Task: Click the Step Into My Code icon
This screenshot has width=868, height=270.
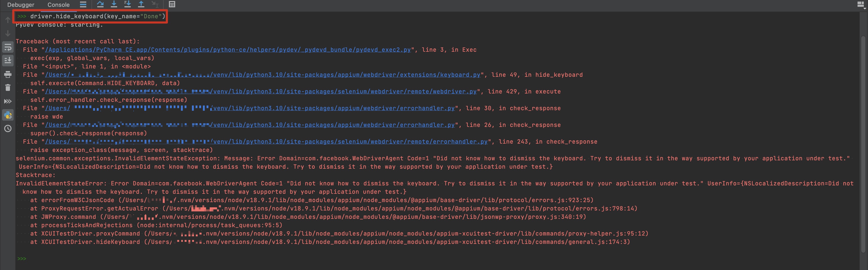Action: pyautogui.click(x=127, y=4)
